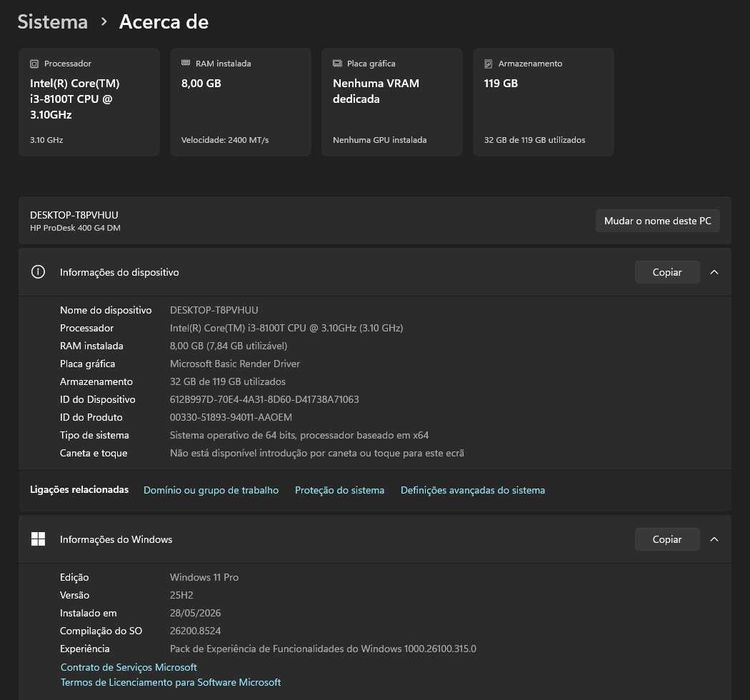
Task: Select the Processador summary card
Action: click(89, 102)
